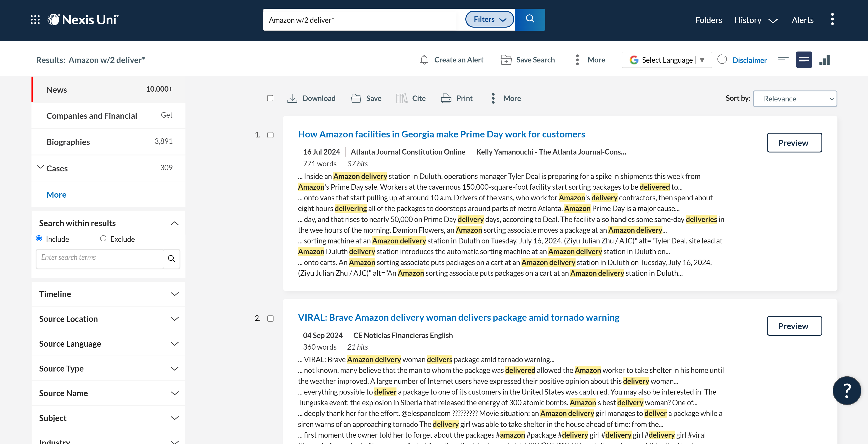Click the search magnifier button

coord(530,19)
